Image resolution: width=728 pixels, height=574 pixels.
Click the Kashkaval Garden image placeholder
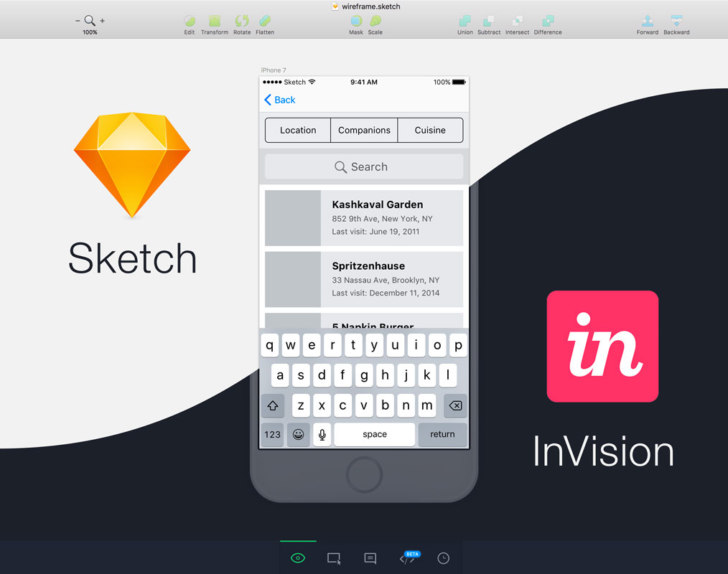coord(293,217)
